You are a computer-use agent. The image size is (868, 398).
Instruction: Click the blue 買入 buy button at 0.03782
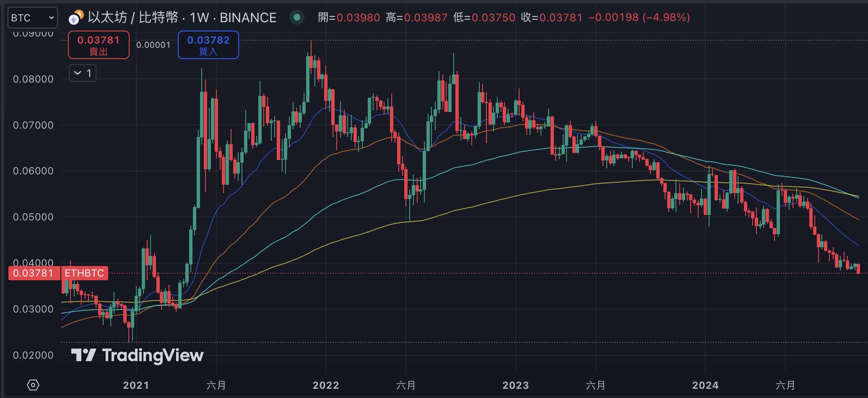(x=208, y=45)
